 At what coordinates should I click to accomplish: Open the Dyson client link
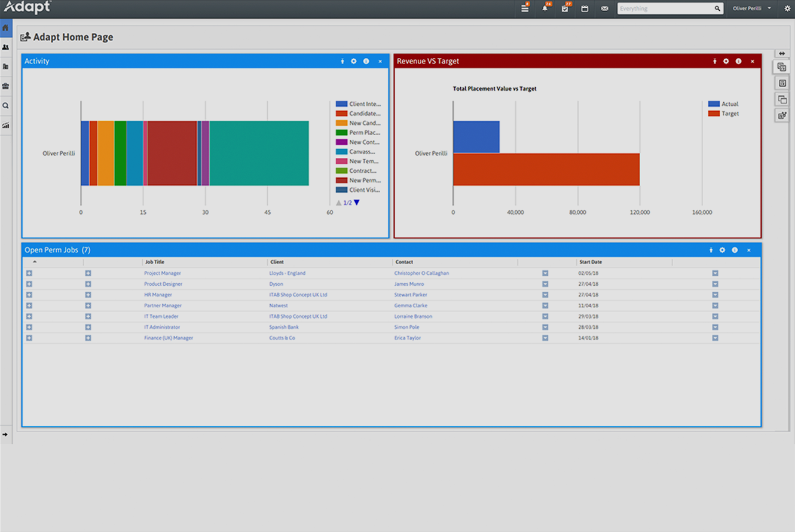276,284
